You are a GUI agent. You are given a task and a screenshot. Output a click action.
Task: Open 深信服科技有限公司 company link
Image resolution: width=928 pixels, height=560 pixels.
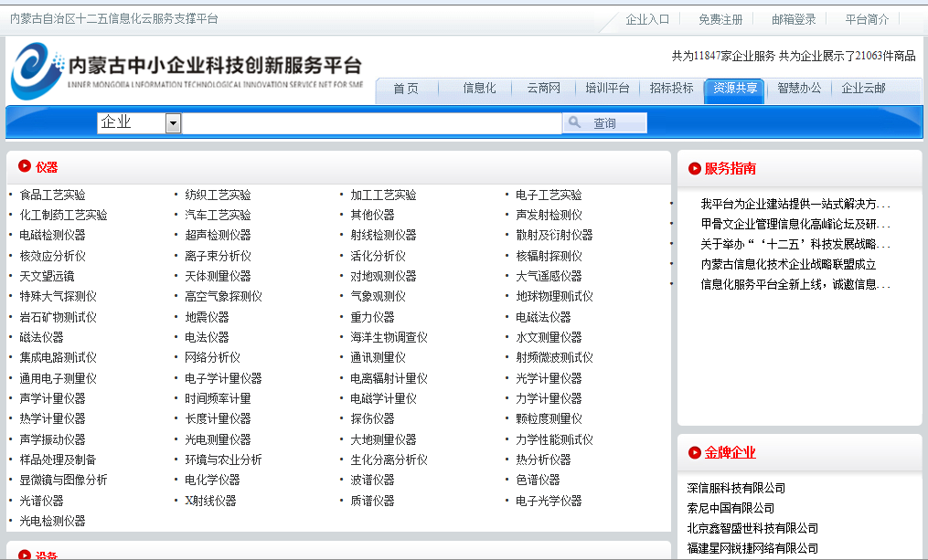(x=736, y=488)
